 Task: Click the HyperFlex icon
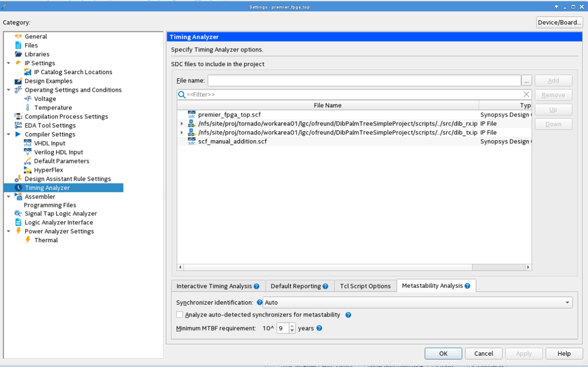click(x=28, y=170)
